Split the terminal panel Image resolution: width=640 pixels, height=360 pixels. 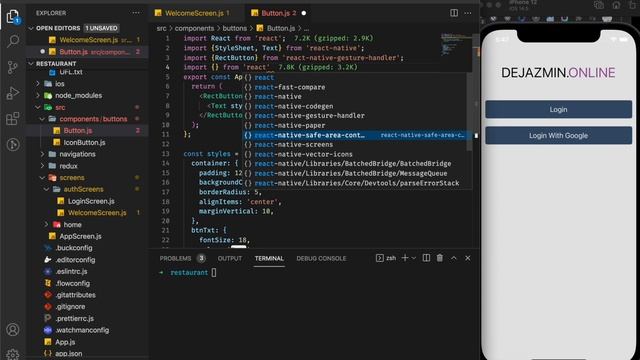click(x=426, y=258)
